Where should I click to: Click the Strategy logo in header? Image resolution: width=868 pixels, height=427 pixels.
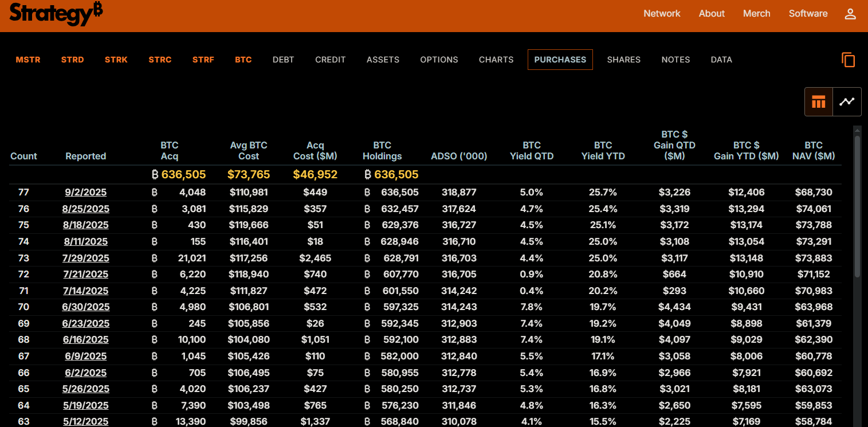(x=56, y=14)
